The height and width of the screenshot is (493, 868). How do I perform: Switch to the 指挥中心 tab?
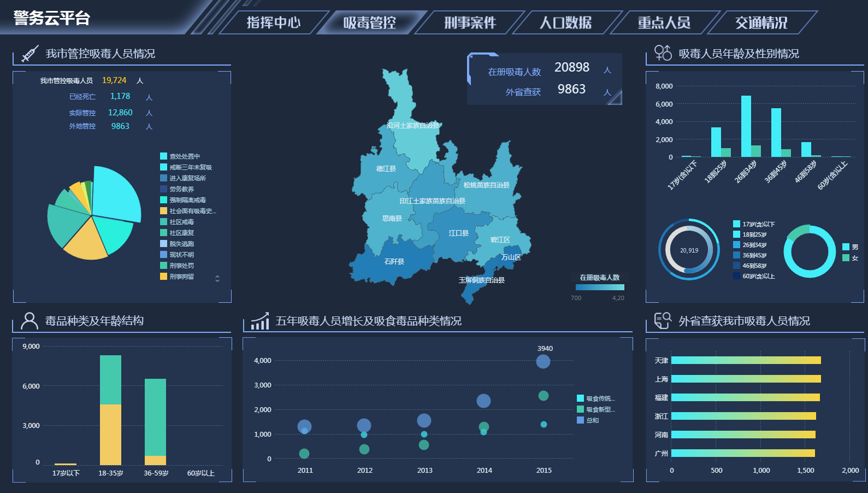pyautogui.click(x=273, y=22)
